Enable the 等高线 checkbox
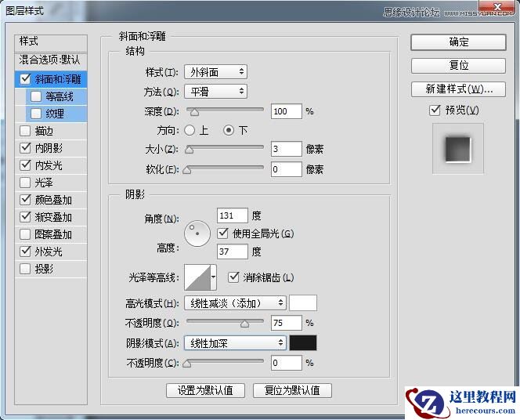 (36, 96)
